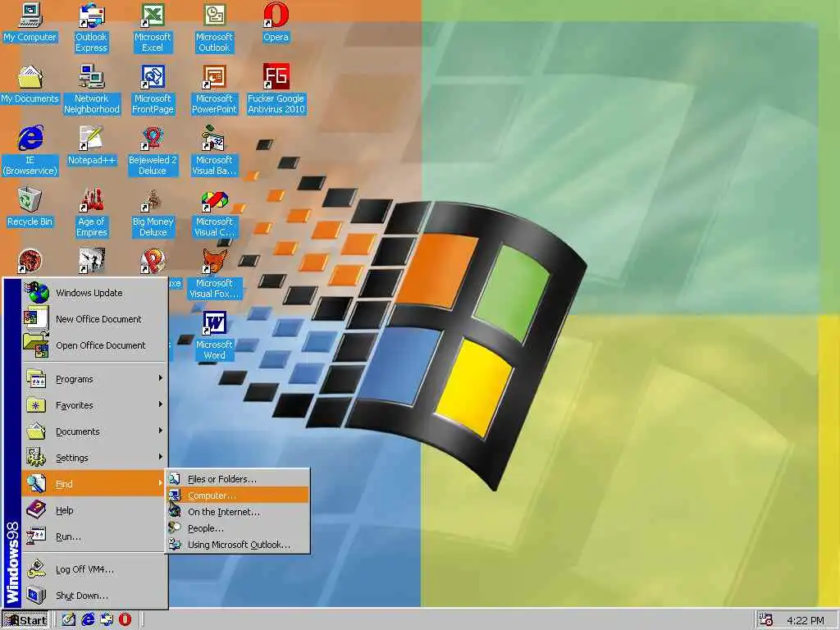Open Outlook Express from Quick Launch bar
Screen dimensions: 840x630
106,620
